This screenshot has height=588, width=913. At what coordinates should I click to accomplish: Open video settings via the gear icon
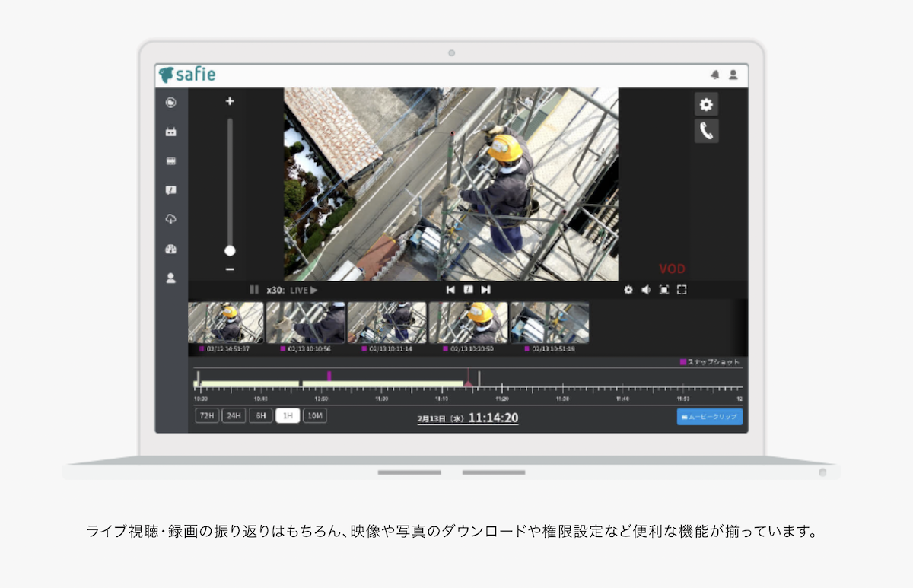pyautogui.click(x=706, y=104)
